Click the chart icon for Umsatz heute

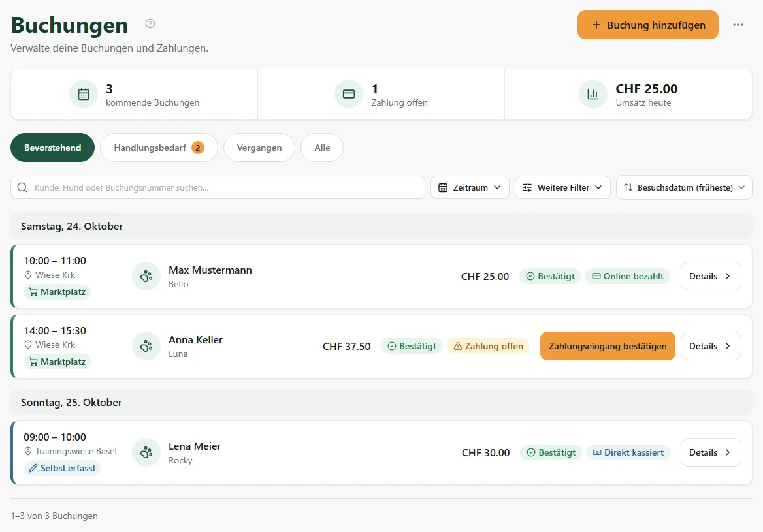coord(593,94)
